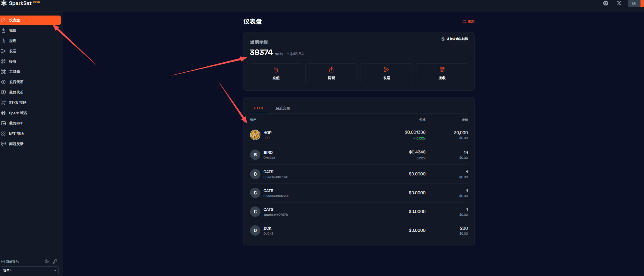
Task: Open the 工具箱 toolbox sidebar item
Action: pos(30,72)
